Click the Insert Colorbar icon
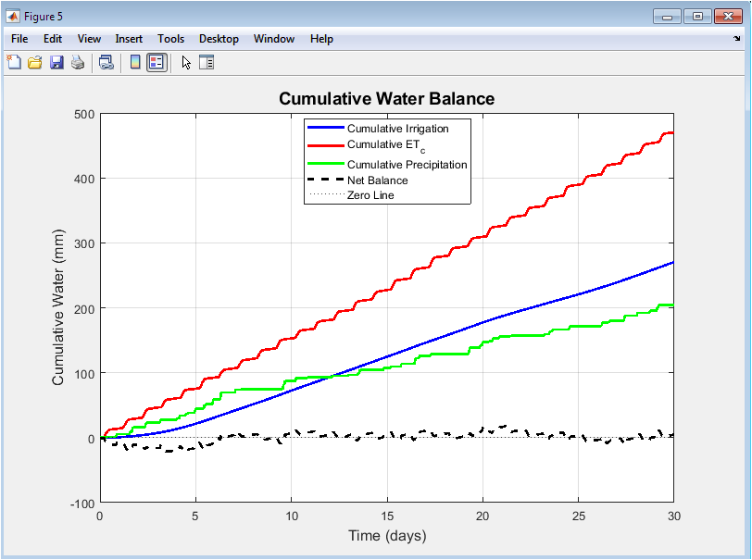This screenshot has width=752, height=560. pos(135,62)
